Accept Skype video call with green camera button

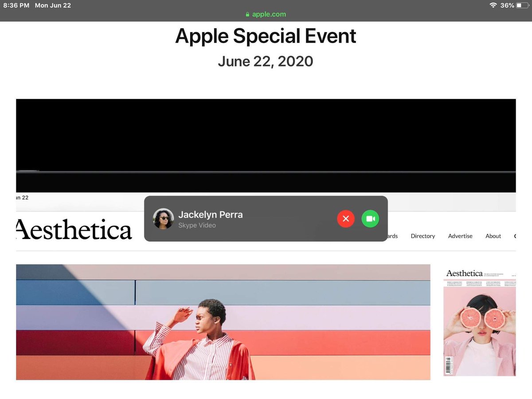(x=370, y=219)
